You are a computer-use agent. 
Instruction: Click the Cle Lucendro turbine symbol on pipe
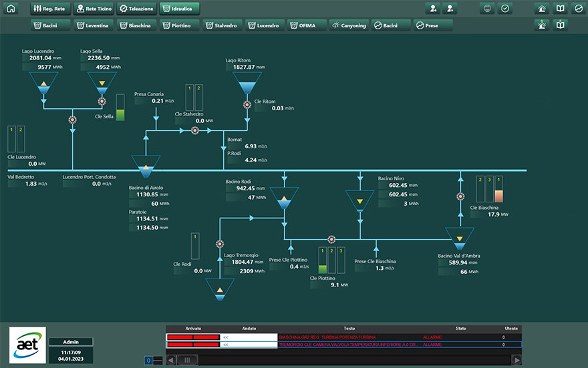tap(72, 120)
